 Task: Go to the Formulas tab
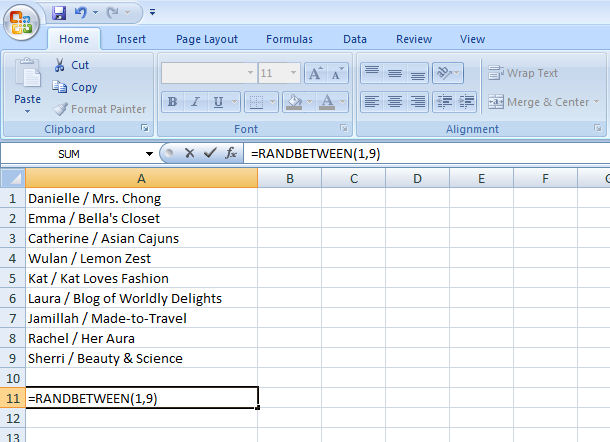pyautogui.click(x=289, y=39)
